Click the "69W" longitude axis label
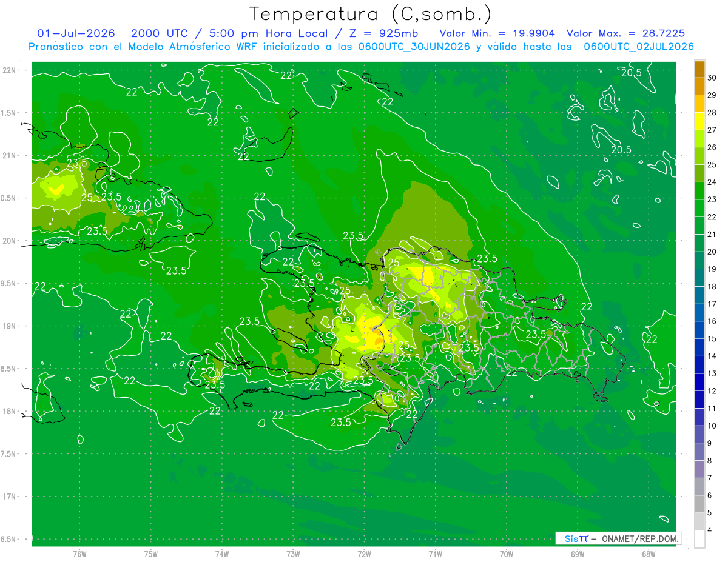This screenshot has width=728, height=562. 578,554
